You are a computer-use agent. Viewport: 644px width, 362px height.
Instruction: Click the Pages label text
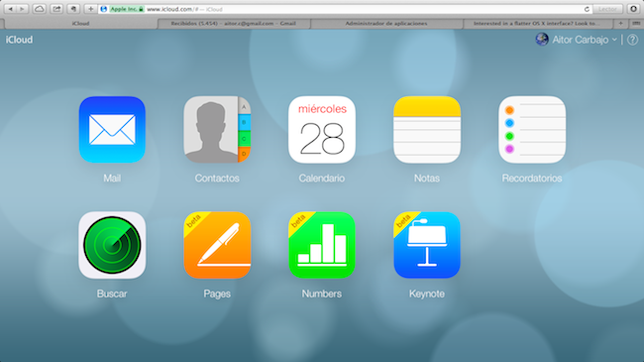click(217, 294)
